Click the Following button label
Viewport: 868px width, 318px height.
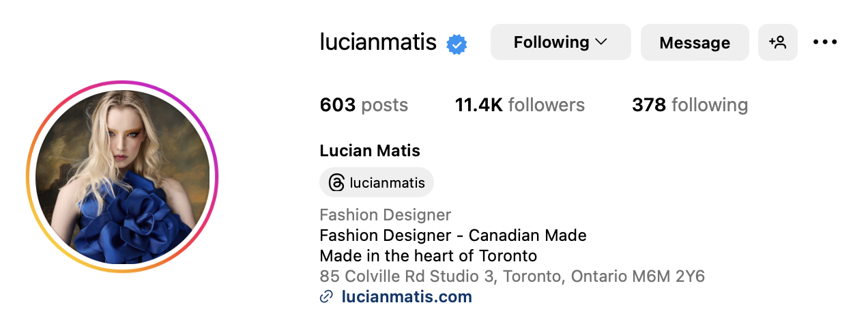[x=551, y=42]
